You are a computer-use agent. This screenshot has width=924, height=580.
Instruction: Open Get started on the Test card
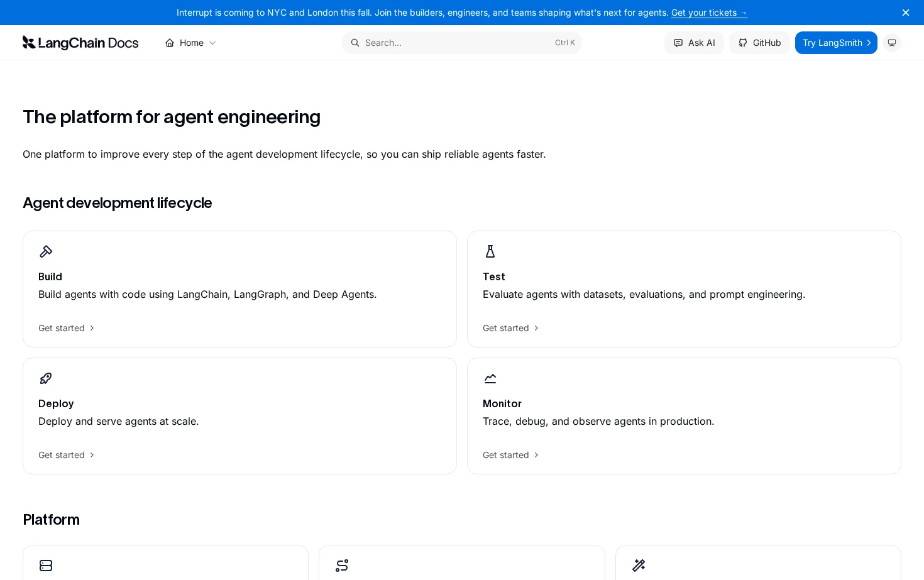coord(511,328)
